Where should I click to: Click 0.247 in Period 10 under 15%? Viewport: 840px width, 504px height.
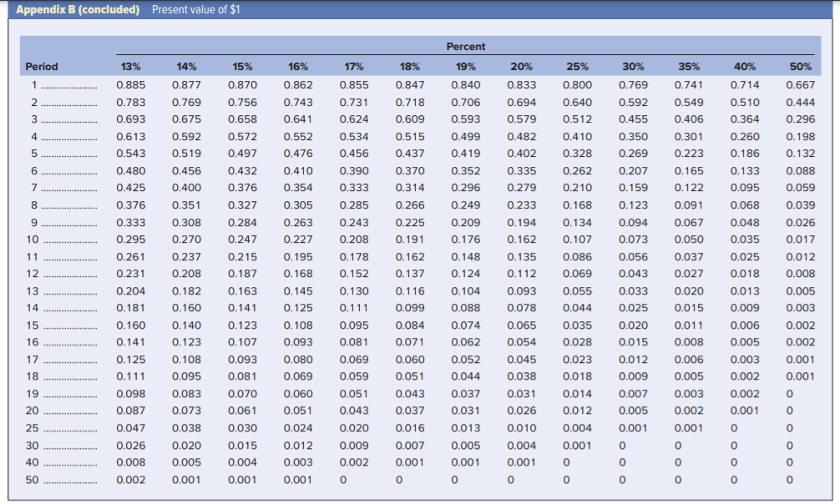(x=241, y=239)
